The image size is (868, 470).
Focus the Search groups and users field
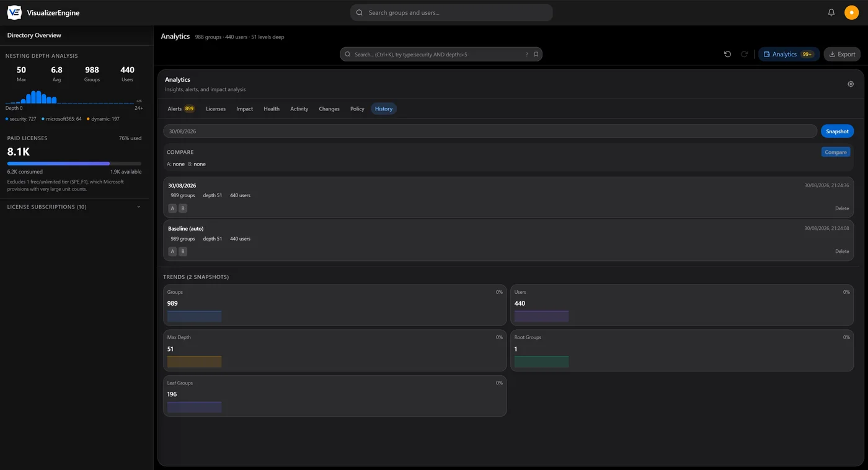pyautogui.click(x=451, y=12)
